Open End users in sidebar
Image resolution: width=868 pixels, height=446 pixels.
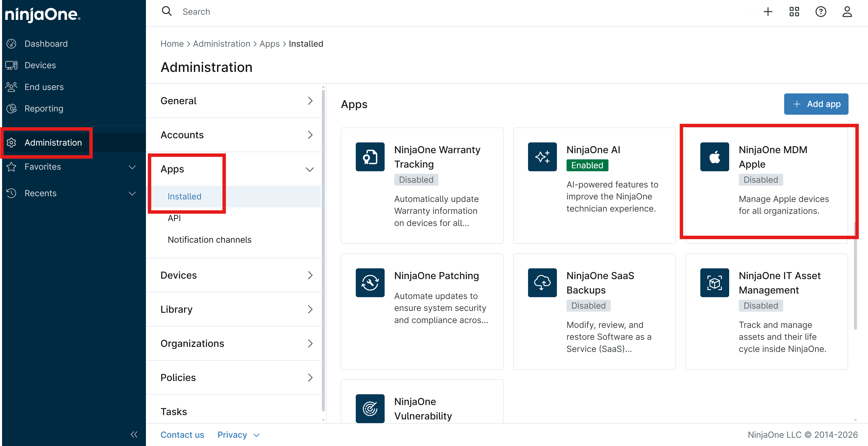click(x=44, y=87)
